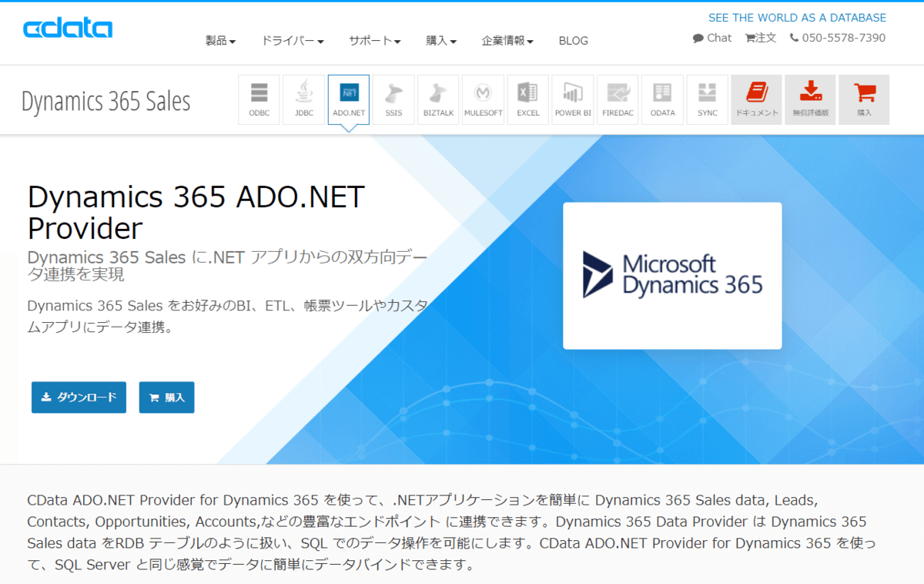Open the ODBC driver icon

pos(259,99)
